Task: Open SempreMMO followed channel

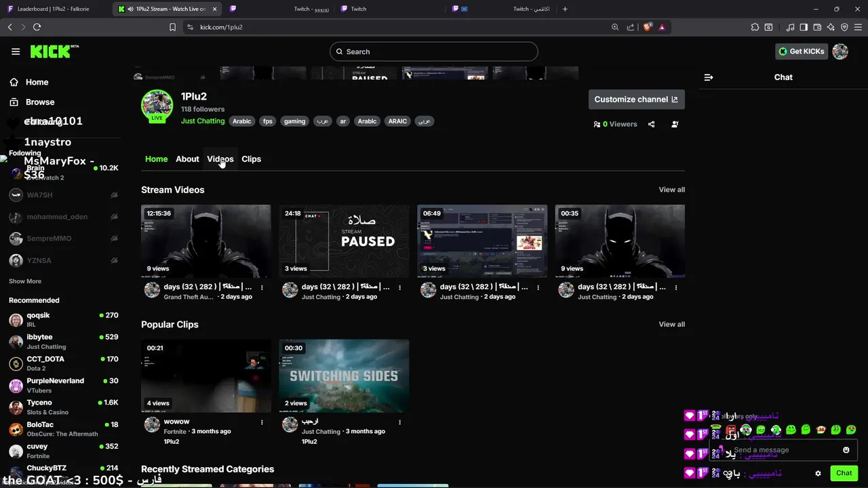Action: (x=63, y=239)
